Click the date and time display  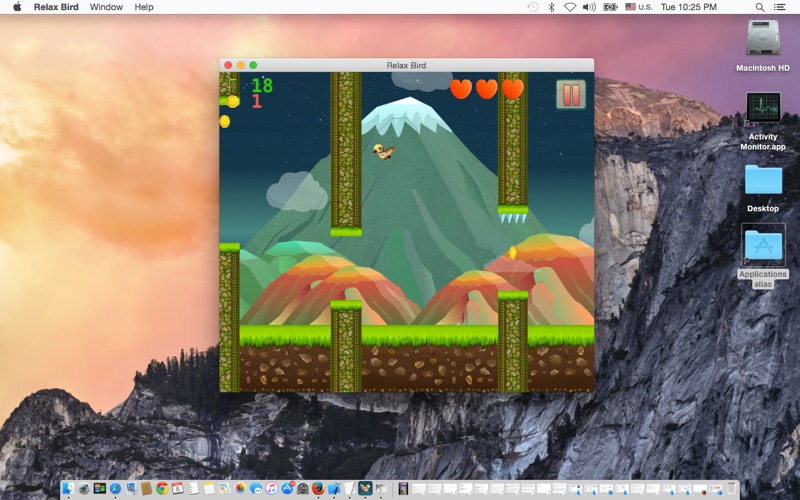click(x=689, y=7)
